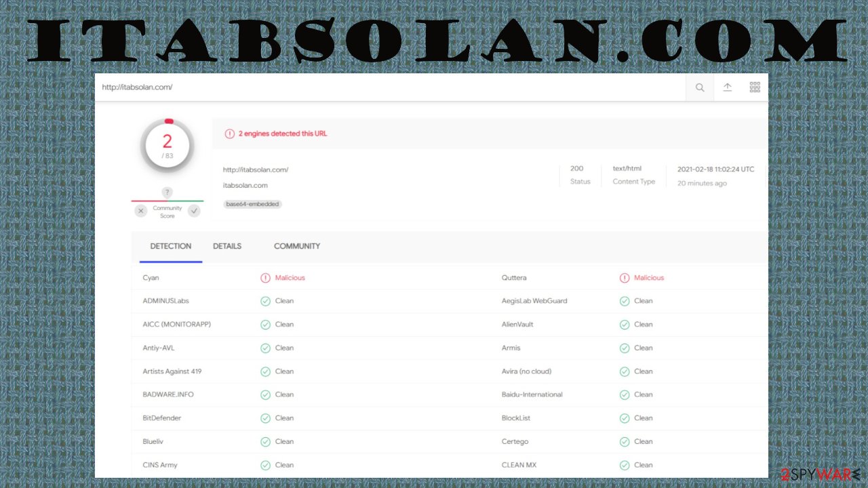Screen dimensions: 868x488
Task: Click the upload file icon
Action: point(728,87)
